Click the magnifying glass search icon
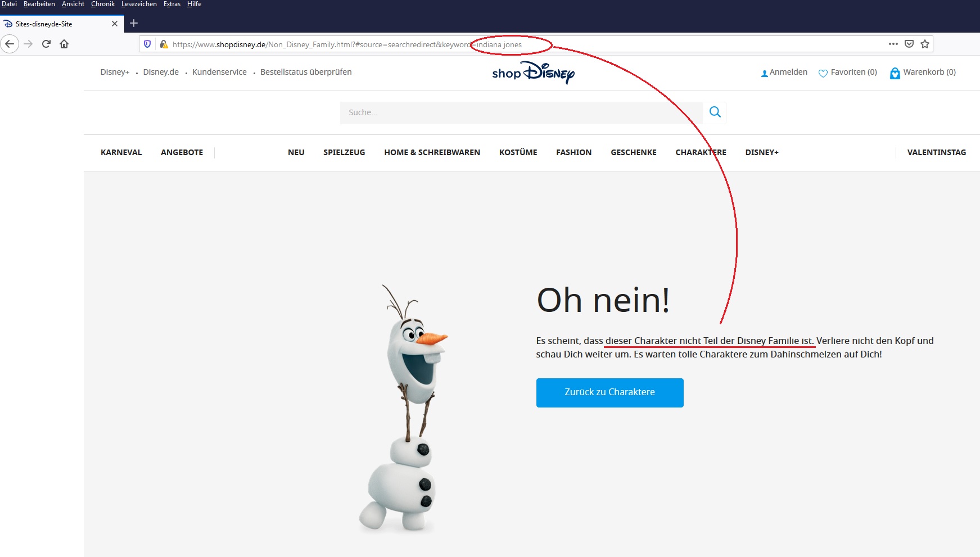The height and width of the screenshot is (557, 980). [x=715, y=112]
